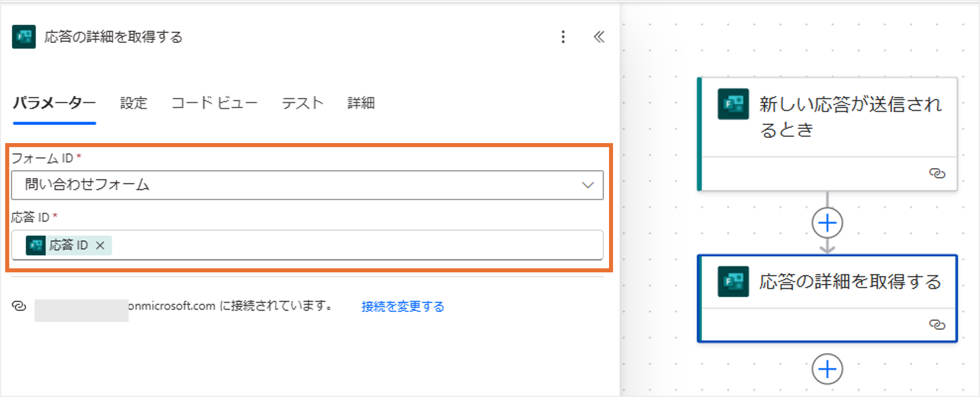The image size is (980, 397).
Task: Select the テスト tab
Action: (302, 103)
